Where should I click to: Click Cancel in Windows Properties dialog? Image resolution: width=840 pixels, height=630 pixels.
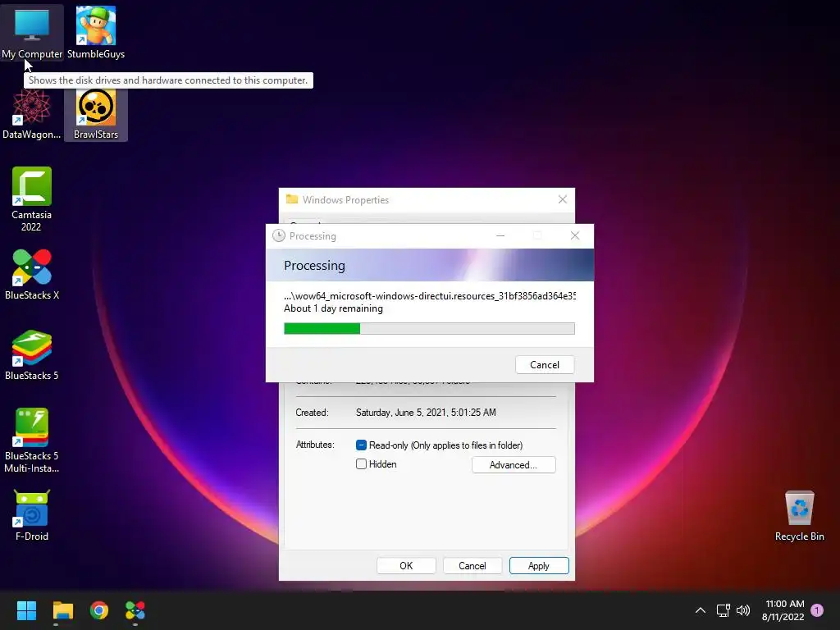pos(472,566)
